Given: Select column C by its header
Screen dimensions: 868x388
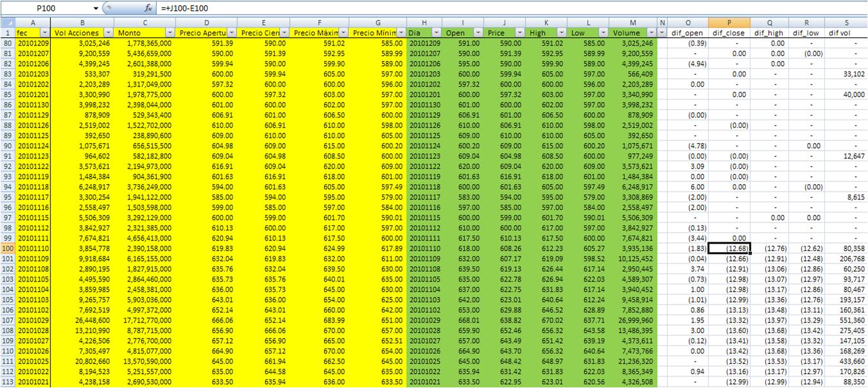Looking at the screenshot, I should (144, 22).
